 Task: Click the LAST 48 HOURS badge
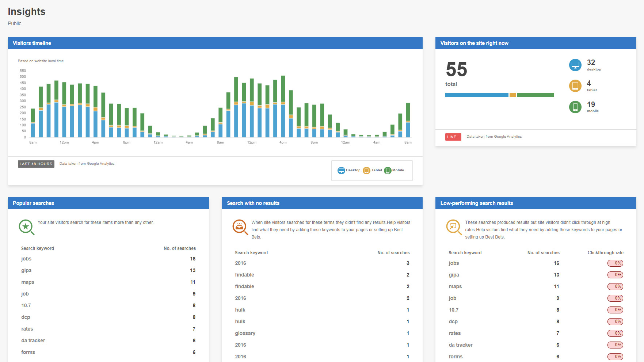point(36,164)
